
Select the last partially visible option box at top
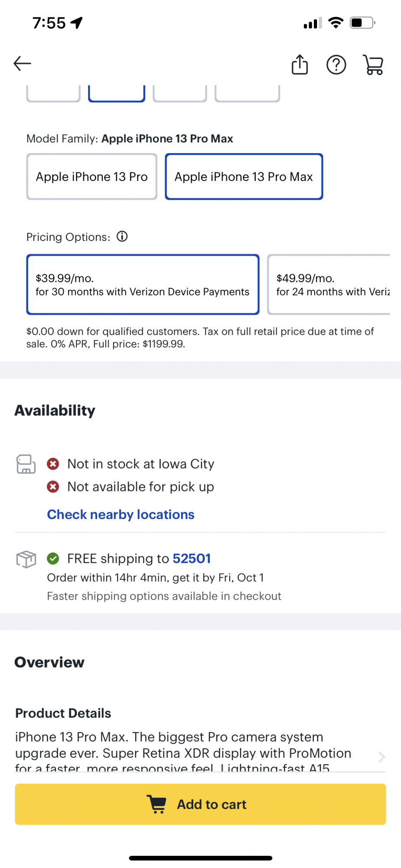(x=247, y=94)
